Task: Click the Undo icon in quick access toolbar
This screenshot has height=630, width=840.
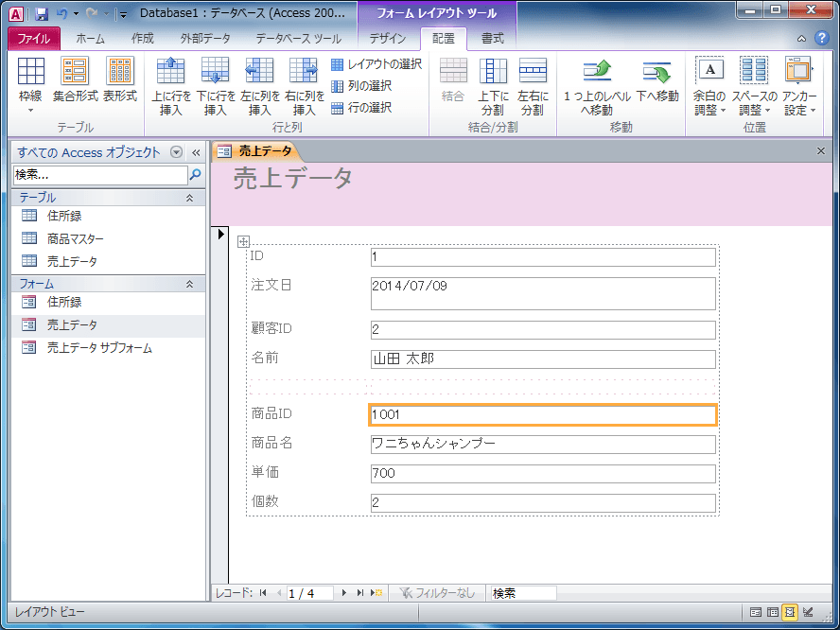Action: 61,14
